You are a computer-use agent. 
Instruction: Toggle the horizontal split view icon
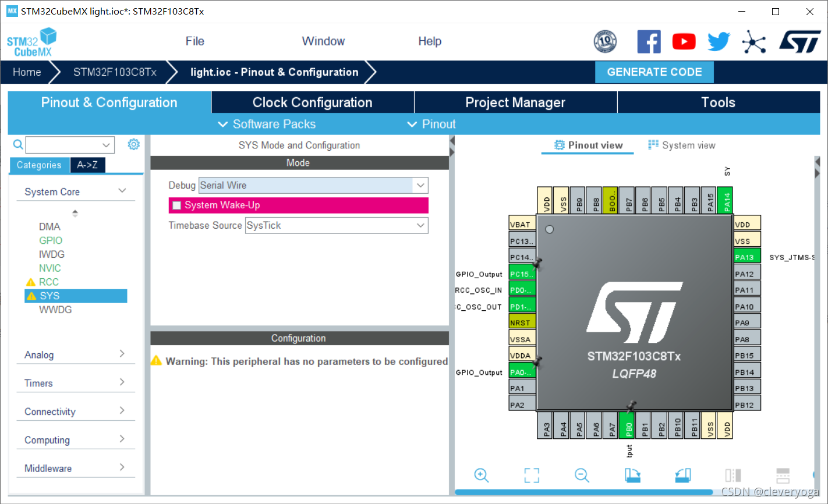(x=783, y=475)
